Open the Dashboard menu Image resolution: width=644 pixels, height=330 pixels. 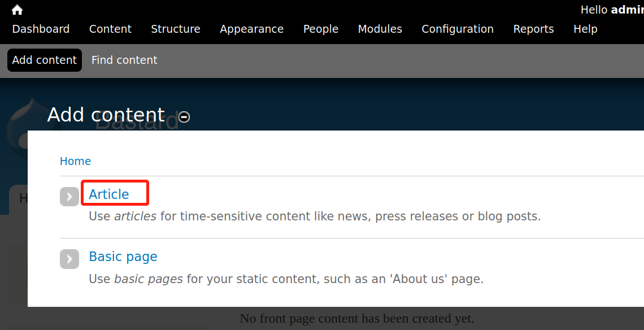pos(41,29)
